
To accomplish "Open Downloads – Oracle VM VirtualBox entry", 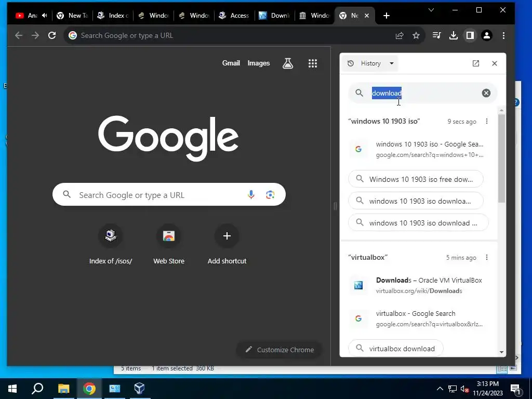I will [419, 285].
